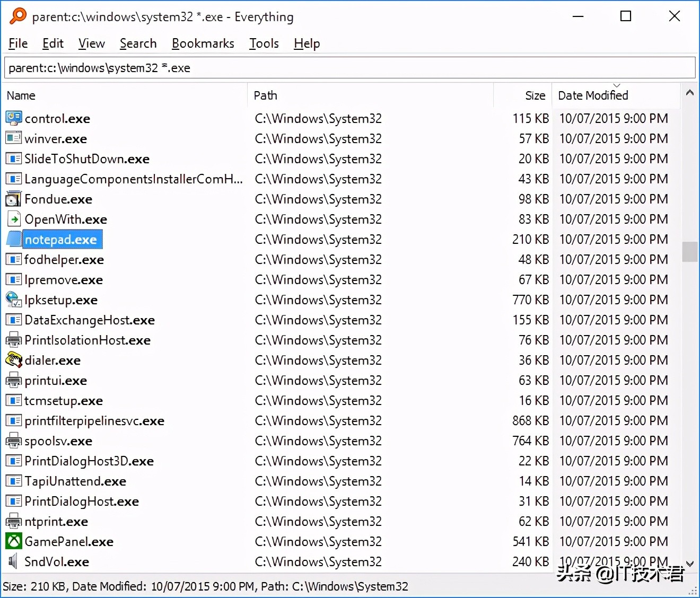Click the printer icon beside ntprint.exe
This screenshot has width=700, height=598.
tap(13, 521)
